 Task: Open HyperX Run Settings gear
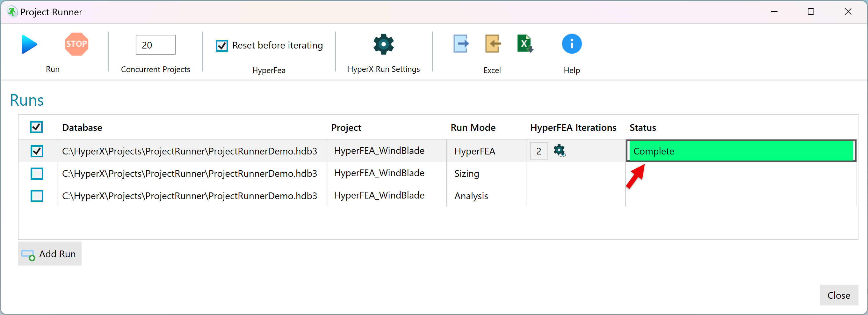[383, 44]
